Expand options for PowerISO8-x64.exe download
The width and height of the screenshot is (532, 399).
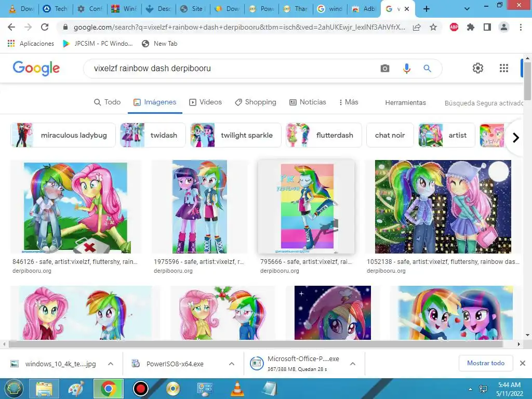tap(232, 364)
